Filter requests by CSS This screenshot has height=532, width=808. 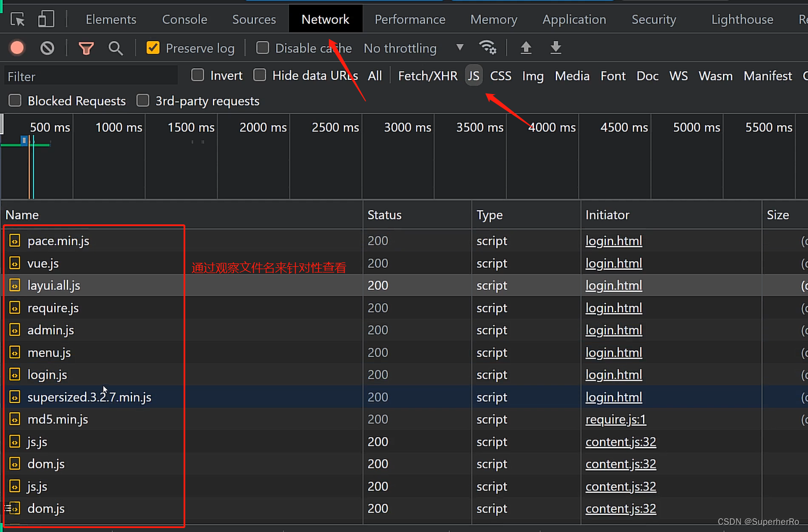coord(501,76)
